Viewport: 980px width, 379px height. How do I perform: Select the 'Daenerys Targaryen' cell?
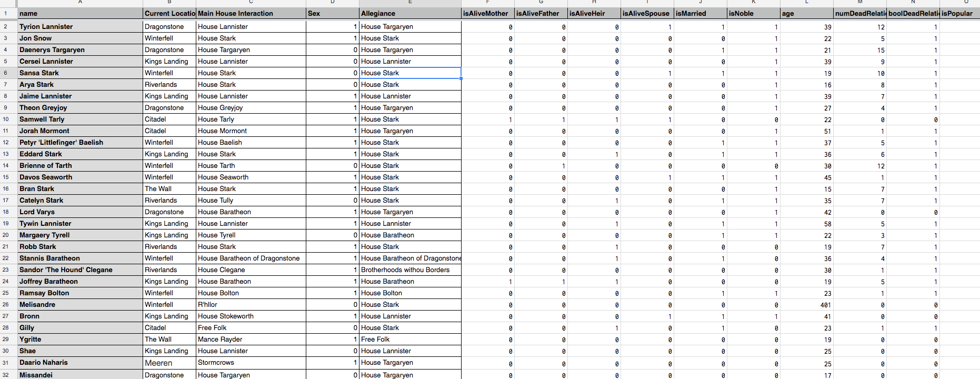coord(80,49)
